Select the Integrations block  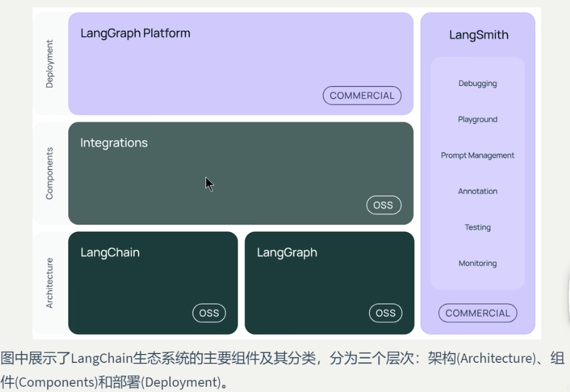[240, 173]
